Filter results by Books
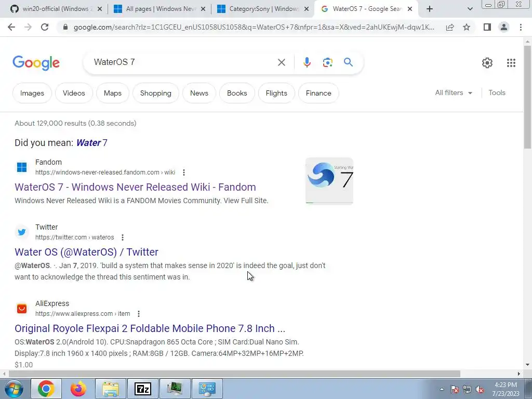The image size is (532, 399). pos(237,93)
